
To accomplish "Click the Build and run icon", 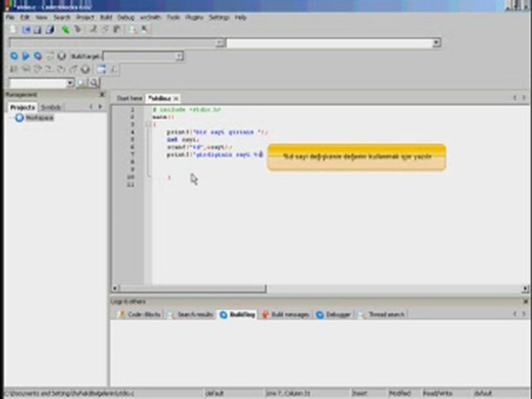I will (38, 56).
